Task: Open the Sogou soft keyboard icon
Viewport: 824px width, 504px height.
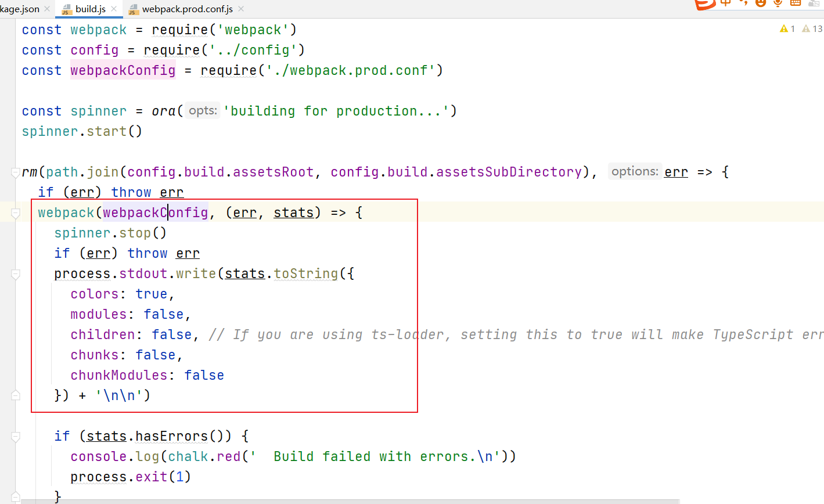Action: (796, 3)
